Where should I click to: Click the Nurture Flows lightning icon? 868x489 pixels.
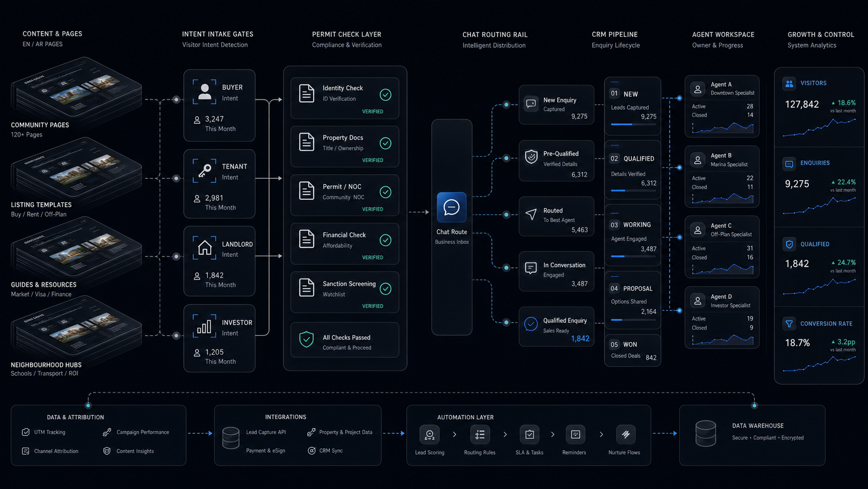point(626,434)
